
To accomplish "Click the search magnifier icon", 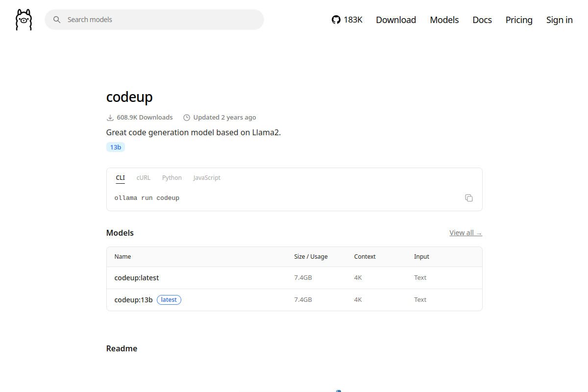I will pos(57,20).
